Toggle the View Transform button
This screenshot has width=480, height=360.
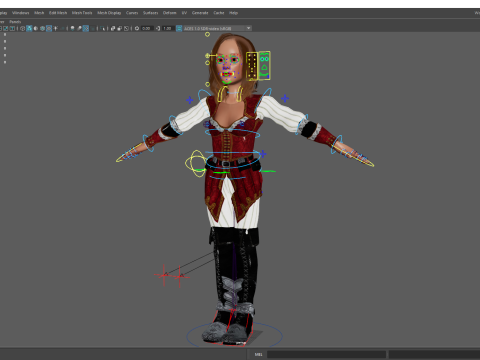click(x=179, y=28)
